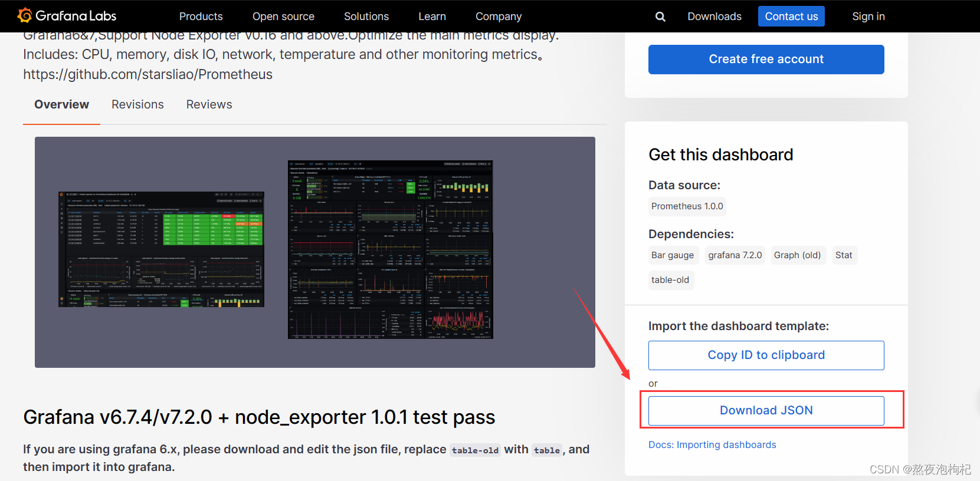Screen dimensions: 980x481
Task: Click the inline 'table' code text
Action: click(547, 450)
